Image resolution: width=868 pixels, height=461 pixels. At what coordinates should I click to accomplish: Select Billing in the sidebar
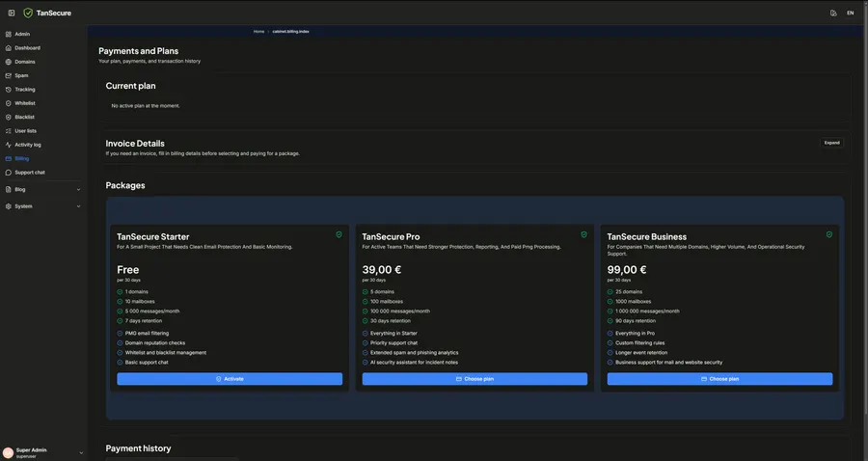coord(21,159)
